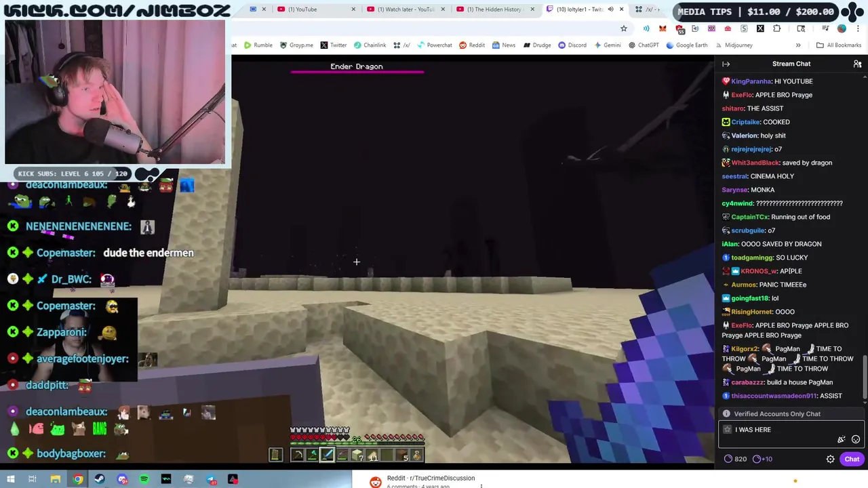Open the Extensions puzzle-piece menu
This screenshot has height=488, width=868.
click(x=776, y=28)
